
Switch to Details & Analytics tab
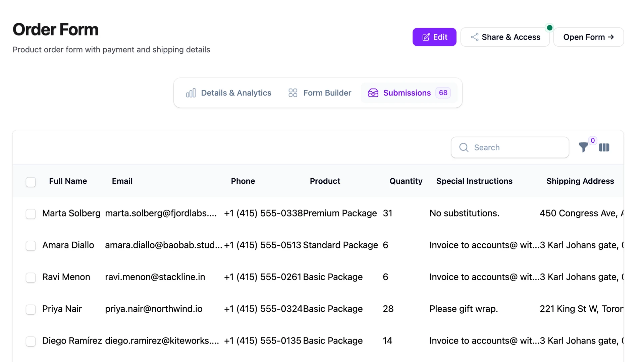(228, 93)
